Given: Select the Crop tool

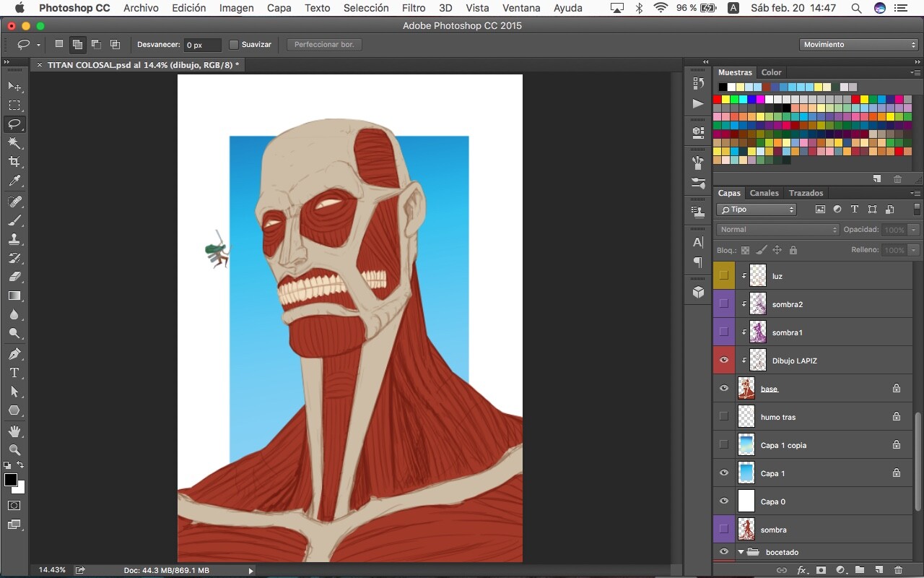Looking at the screenshot, I should coord(14,161).
